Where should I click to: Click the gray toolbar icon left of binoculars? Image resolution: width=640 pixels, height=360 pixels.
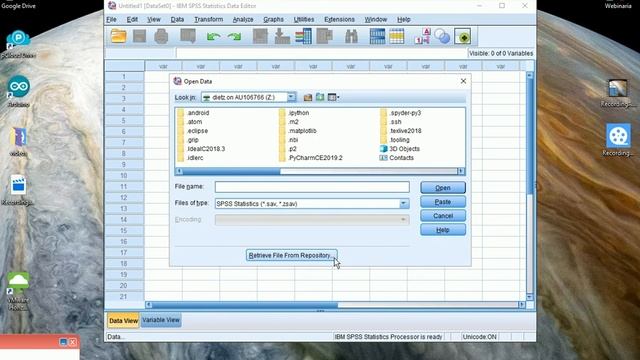(324, 36)
